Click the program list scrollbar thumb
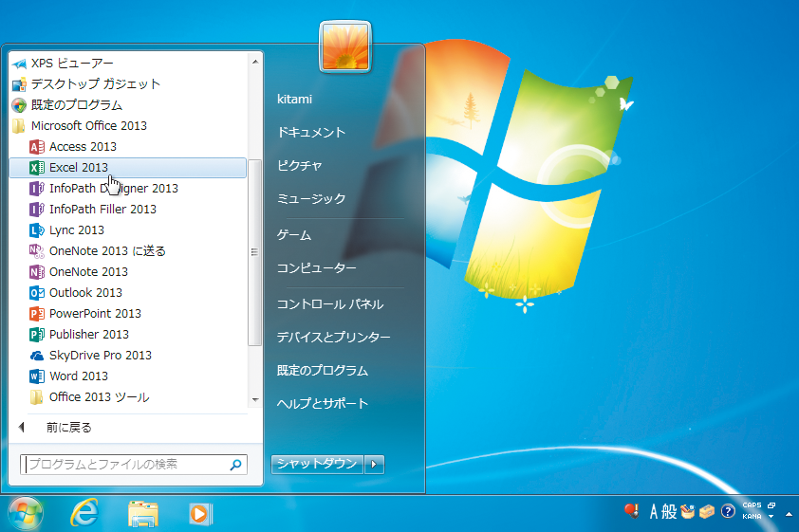 coord(254,252)
